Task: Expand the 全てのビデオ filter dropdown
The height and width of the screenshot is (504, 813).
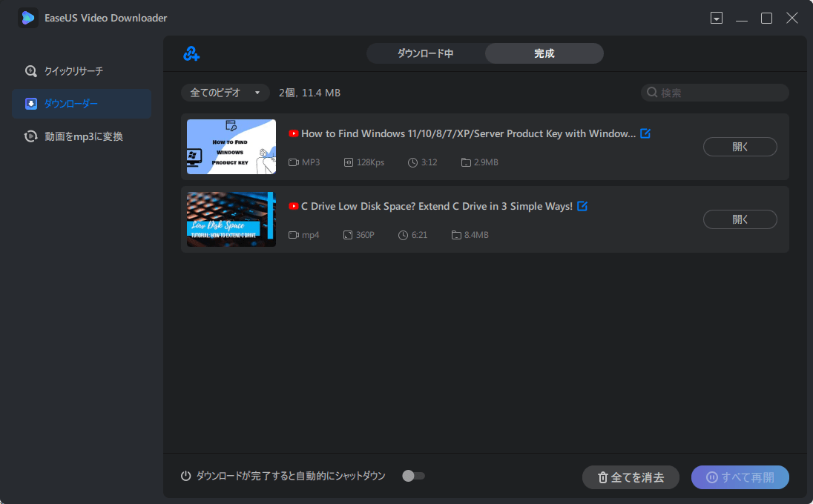Action: pos(225,93)
